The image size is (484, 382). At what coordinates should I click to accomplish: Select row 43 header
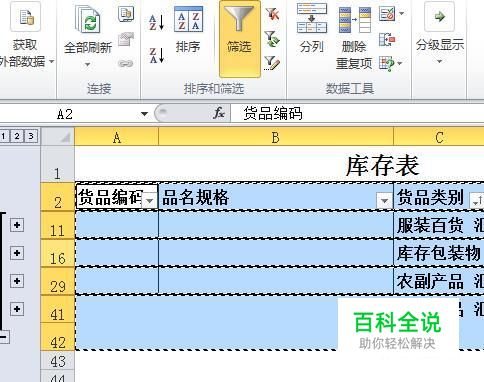(57, 361)
